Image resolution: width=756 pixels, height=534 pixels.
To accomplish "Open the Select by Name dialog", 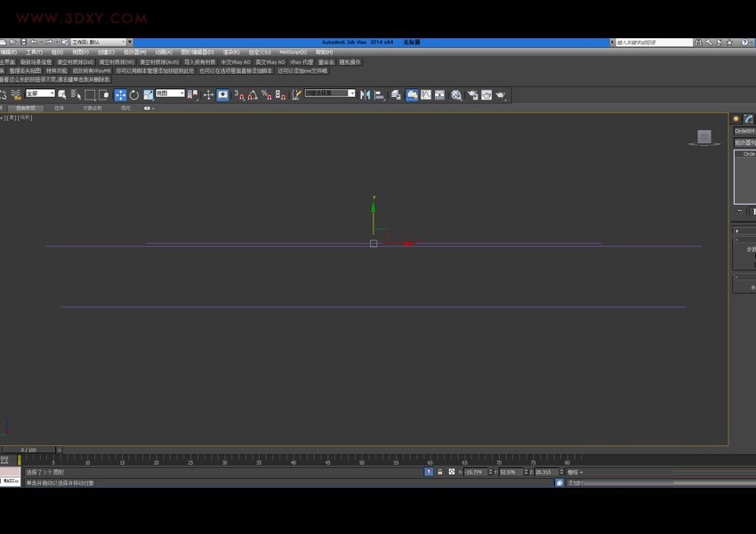I will [x=76, y=95].
